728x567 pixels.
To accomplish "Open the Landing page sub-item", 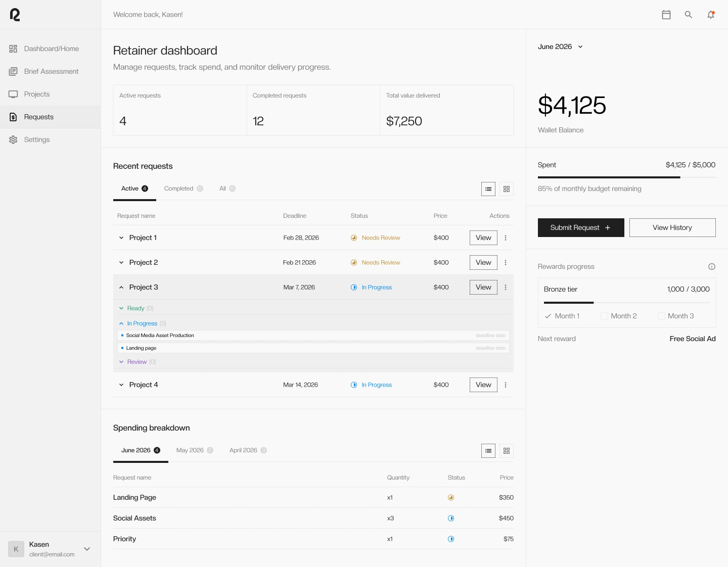I will pos(313,348).
